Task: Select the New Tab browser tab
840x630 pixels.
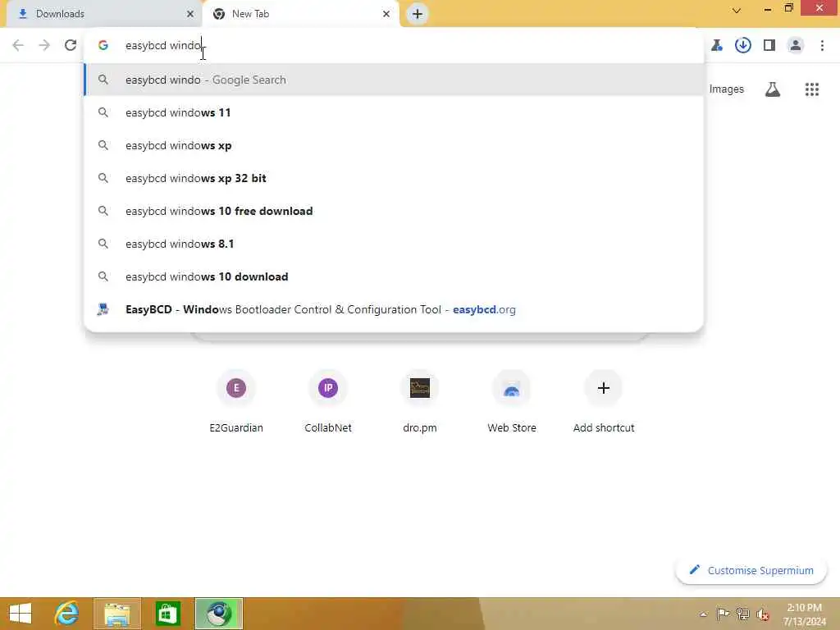Action: click(x=300, y=14)
